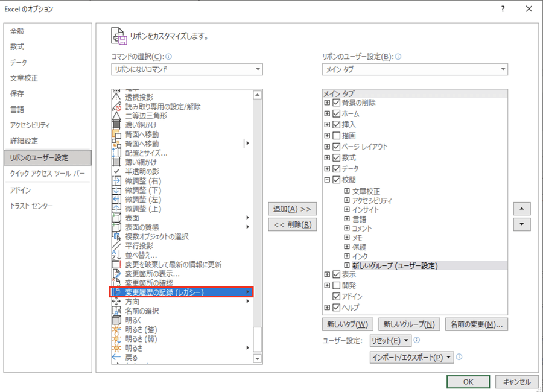The image size is (543, 392).
Task: Collapse the 校閲 tab node
Action: [x=327, y=180]
